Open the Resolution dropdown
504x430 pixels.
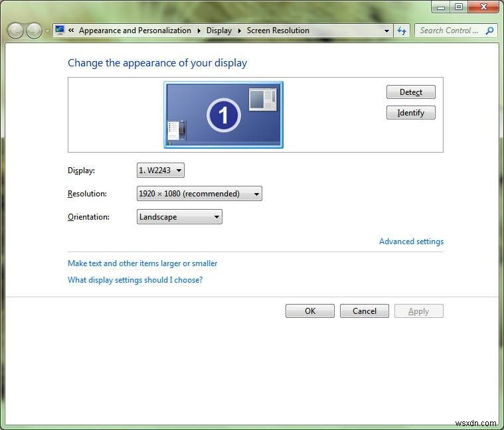click(199, 194)
